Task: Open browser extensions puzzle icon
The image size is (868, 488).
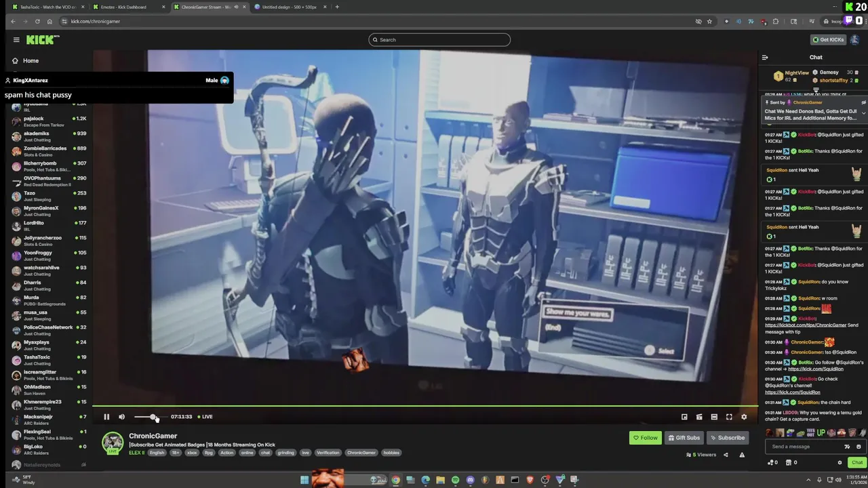Action: 776,22
